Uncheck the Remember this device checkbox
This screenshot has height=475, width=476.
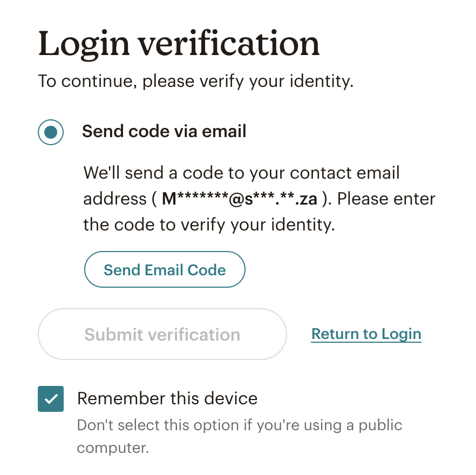[51, 399]
